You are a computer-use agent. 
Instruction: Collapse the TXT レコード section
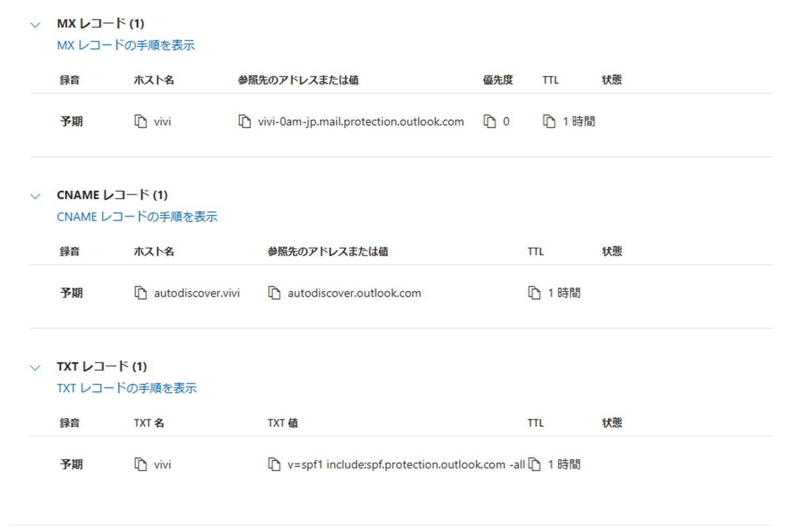coord(35,368)
